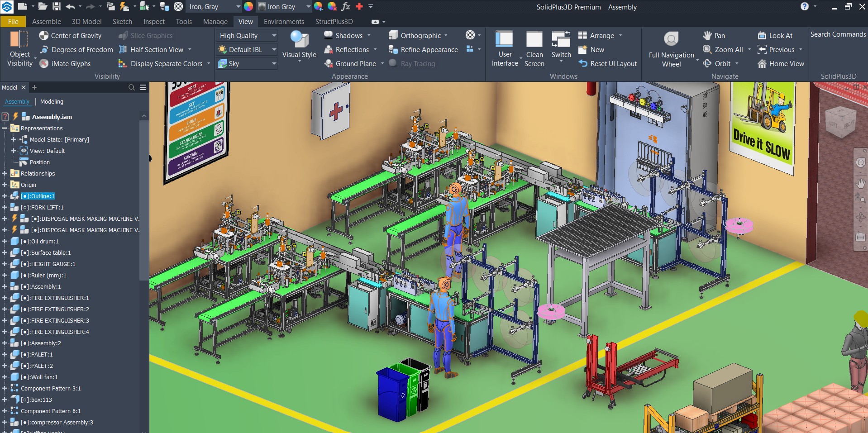Screen dimensions: 868x433
Task: Select HEIGHT GAUGE:1 component
Action: pyautogui.click(x=48, y=264)
